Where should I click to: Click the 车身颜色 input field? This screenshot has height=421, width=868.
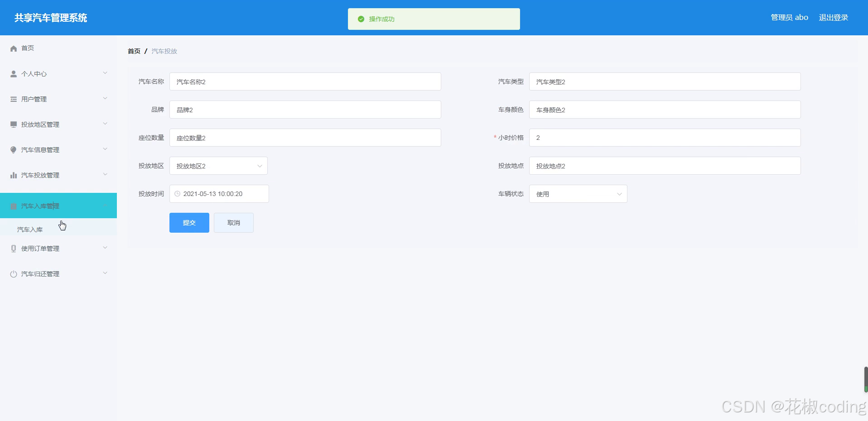pos(665,110)
